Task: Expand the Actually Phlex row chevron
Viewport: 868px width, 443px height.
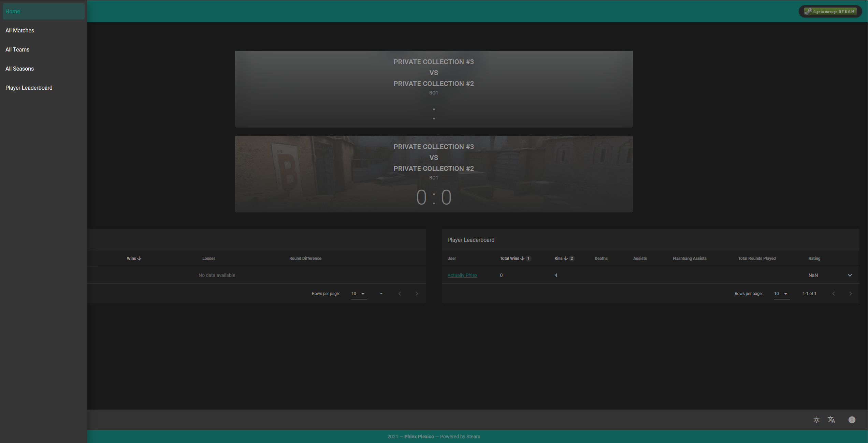Action: coord(850,275)
